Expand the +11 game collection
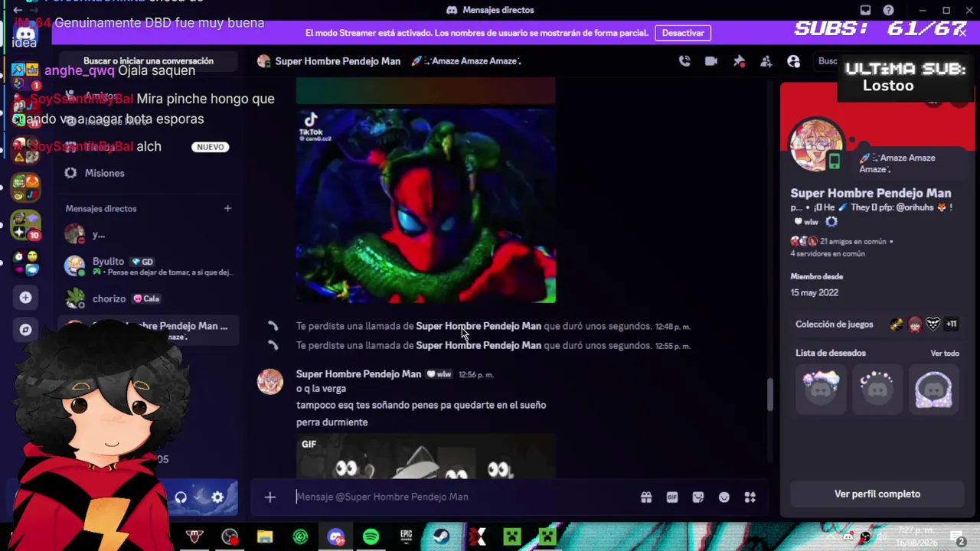This screenshot has width=980, height=551. [x=951, y=324]
